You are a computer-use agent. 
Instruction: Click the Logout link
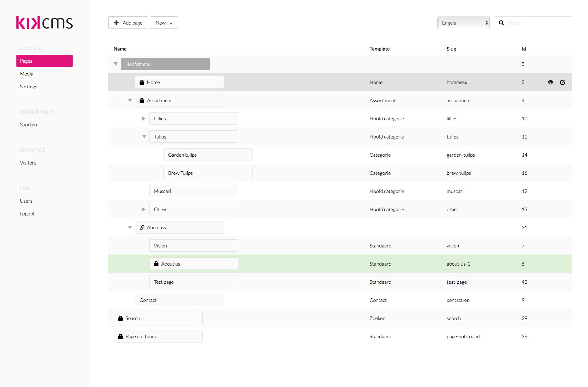(27, 214)
